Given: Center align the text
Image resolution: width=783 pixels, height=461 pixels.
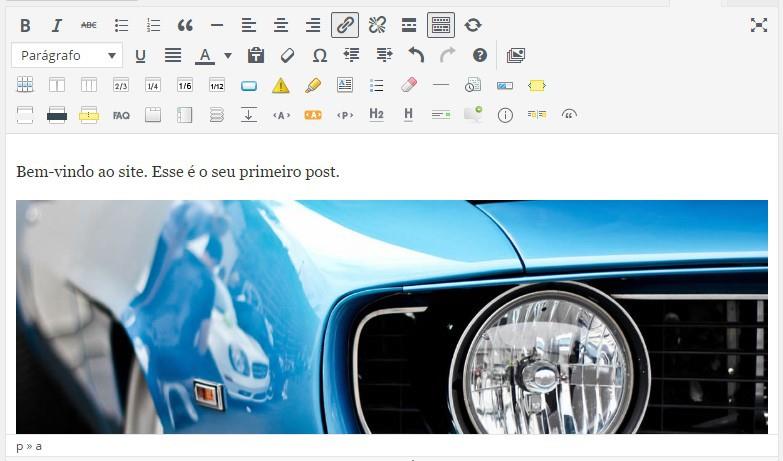Looking at the screenshot, I should pyautogui.click(x=281, y=25).
